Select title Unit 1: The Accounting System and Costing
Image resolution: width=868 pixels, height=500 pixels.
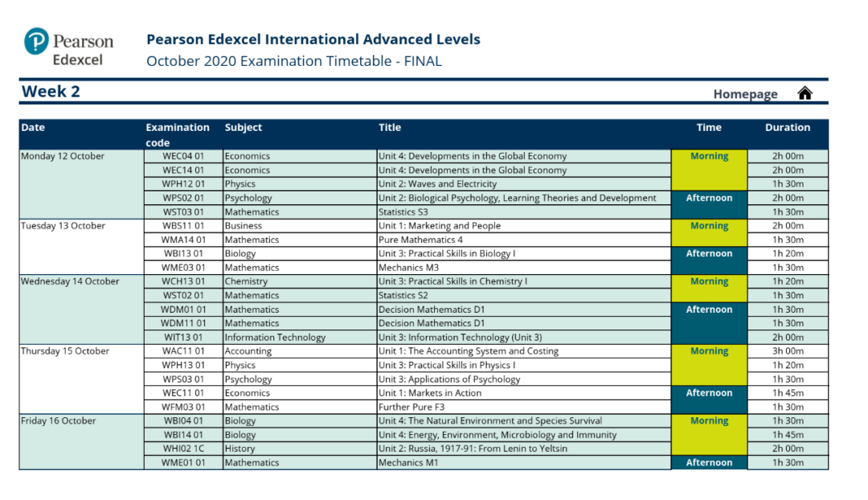point(469,351)
